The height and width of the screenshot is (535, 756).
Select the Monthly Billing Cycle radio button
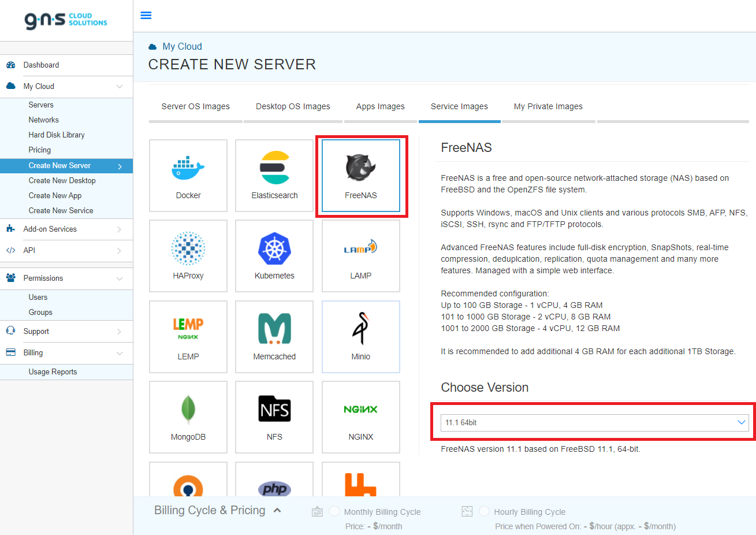pos(334,511)
